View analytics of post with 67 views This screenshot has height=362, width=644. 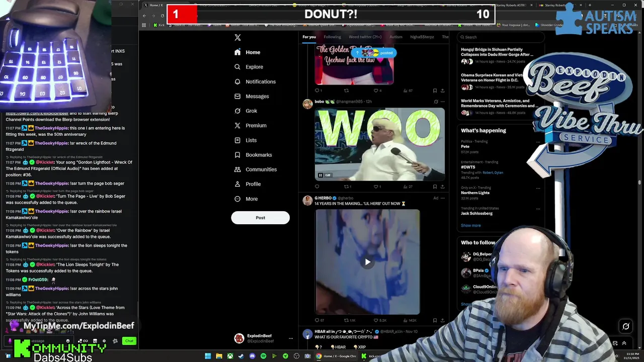pyautogui.click(x=408, y=90)
